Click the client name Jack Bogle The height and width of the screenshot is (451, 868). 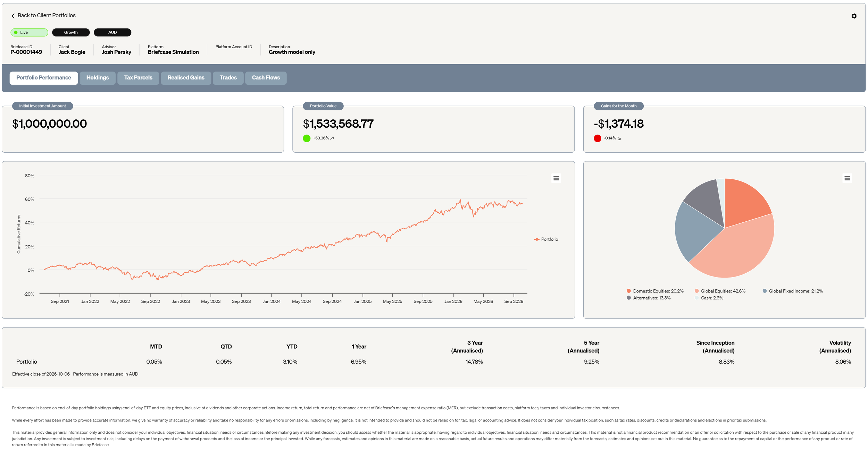(72, 52)
